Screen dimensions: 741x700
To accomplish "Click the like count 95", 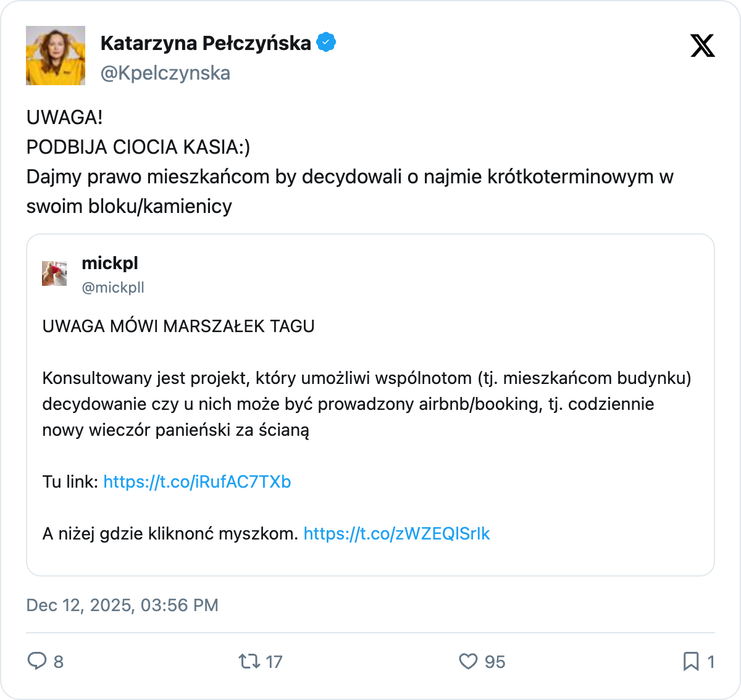I will click(x=495, y=662).
